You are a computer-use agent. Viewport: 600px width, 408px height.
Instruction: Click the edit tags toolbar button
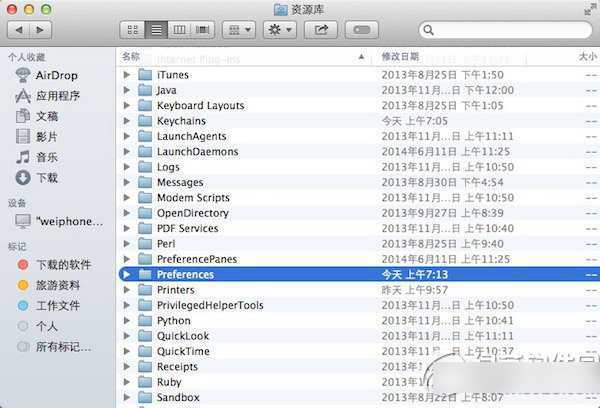coord(362,30)
